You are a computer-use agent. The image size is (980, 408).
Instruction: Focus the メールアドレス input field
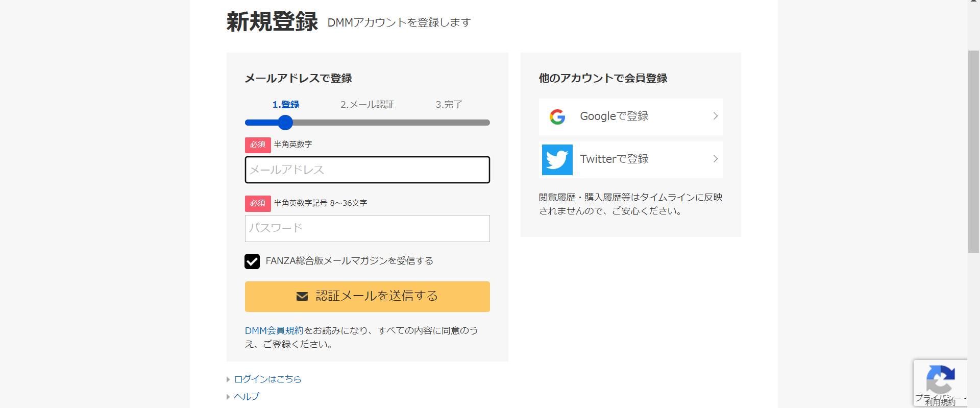(367, 170)
